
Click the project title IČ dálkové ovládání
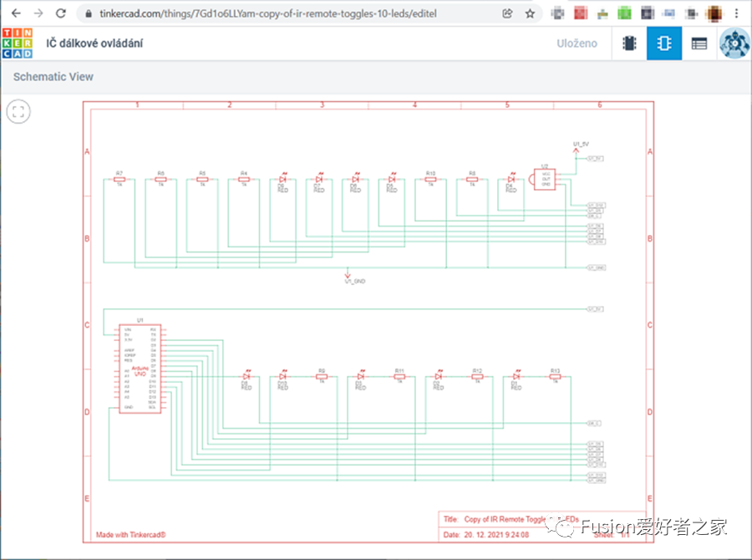pos(94,43)
